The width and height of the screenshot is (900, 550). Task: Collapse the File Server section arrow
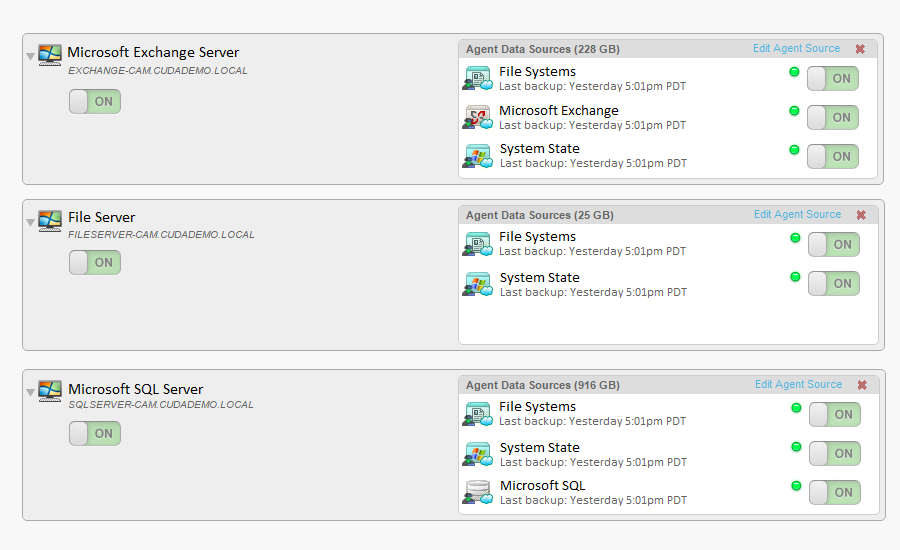(x=31, y=222)
